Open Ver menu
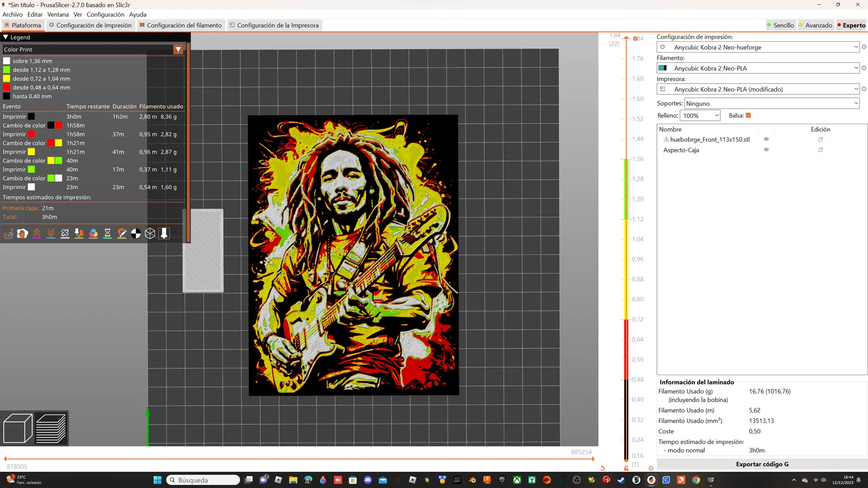 pyautogui.click(x=78, y=15)
